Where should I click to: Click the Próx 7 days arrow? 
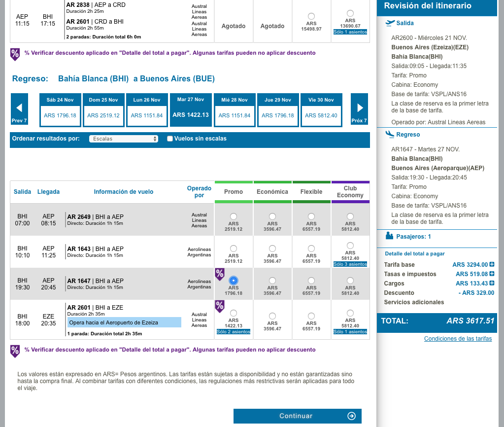click(x=359, y=109)
